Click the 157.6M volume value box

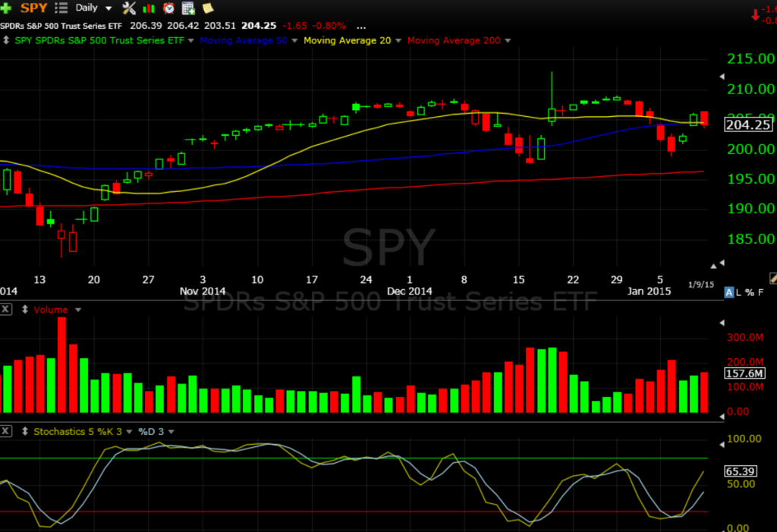(x=745, y=373)
